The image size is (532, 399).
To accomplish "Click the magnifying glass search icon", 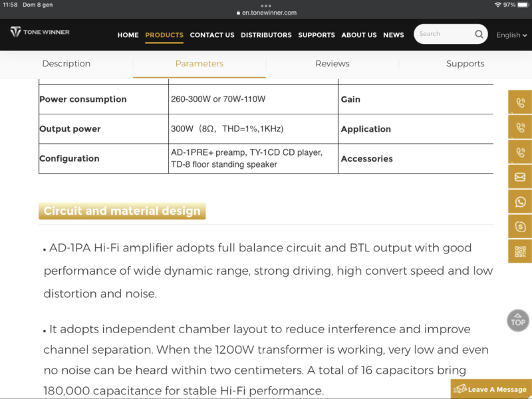I will click(x=479, y=35).
